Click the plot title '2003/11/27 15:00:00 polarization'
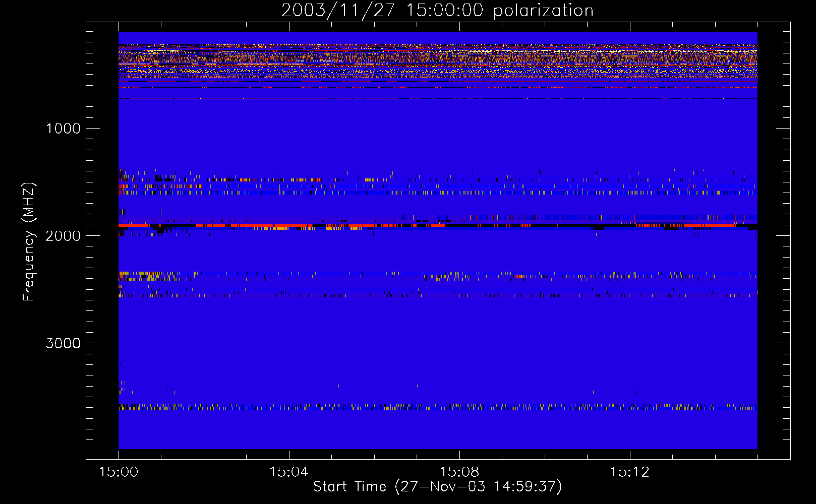The image size is (816, 504). (437, 10)
